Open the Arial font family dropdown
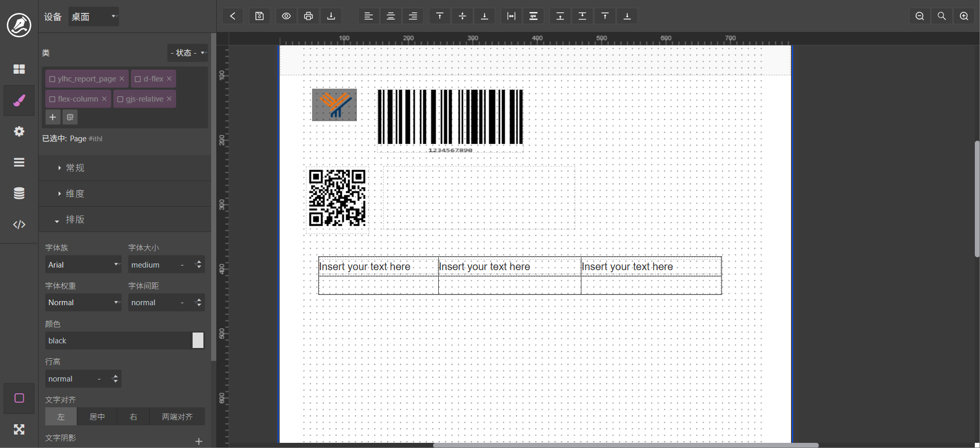Image resolution: width=980 pixels, height=448 pixels. [x=83, y=265]
